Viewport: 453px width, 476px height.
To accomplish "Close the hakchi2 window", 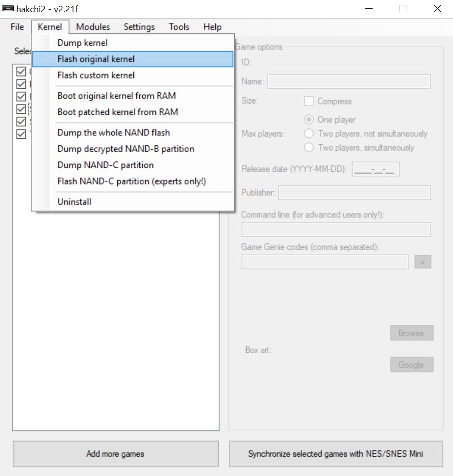I will (437, 9).
